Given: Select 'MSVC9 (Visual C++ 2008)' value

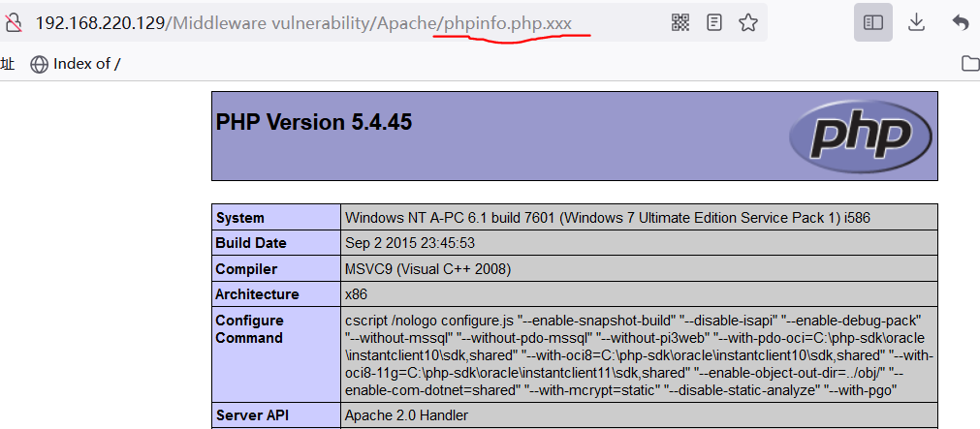Looking at the screenshot, I should pyautogui.click(x=428, y=269).
